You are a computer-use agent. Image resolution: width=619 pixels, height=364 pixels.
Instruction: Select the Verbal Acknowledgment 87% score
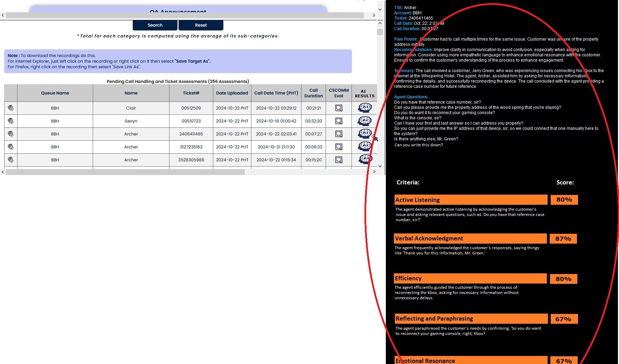pos(563,239)
